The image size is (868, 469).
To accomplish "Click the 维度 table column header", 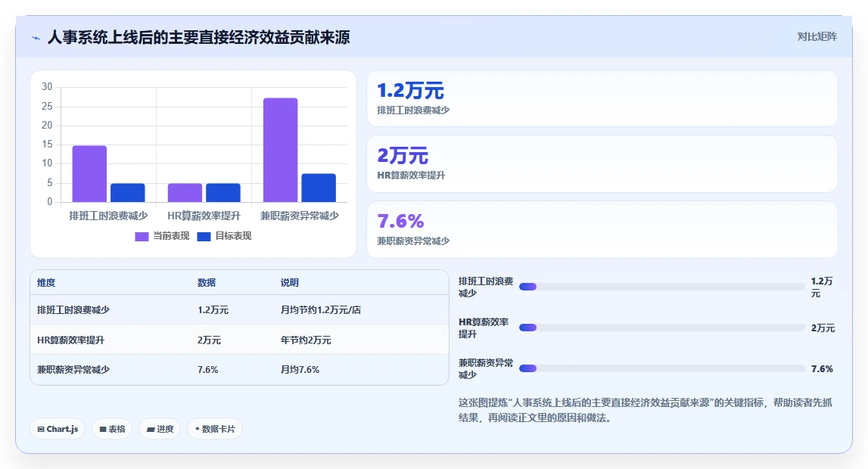I will pos(46,283).
